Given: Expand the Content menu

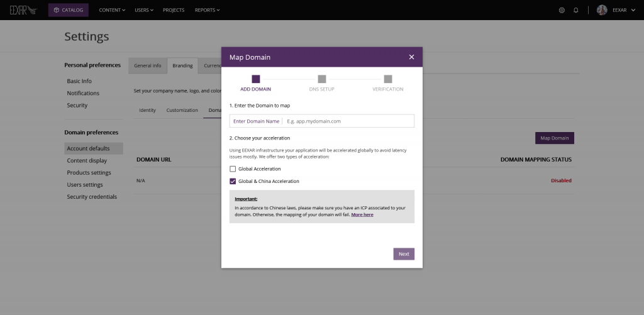Looking at the screenshot, I should (112, 10).
